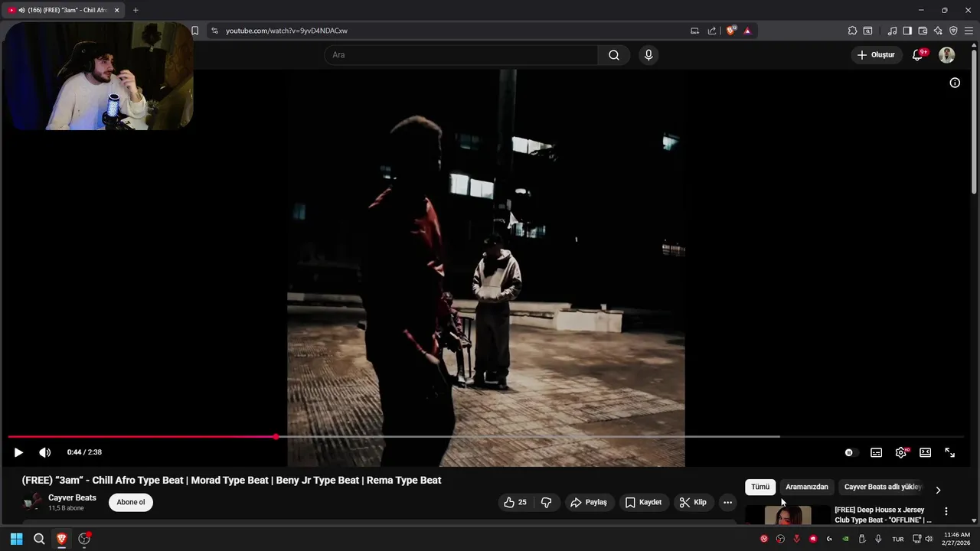Open the video info card icon
The width and height of the screenshot is (980, 551).
click(x=955, y=83)
